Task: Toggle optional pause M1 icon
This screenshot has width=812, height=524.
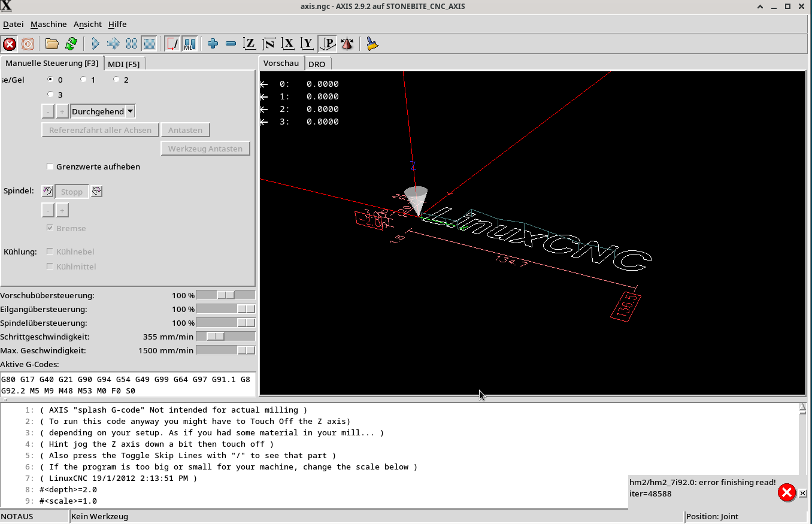Action: (x=189, y=44)
